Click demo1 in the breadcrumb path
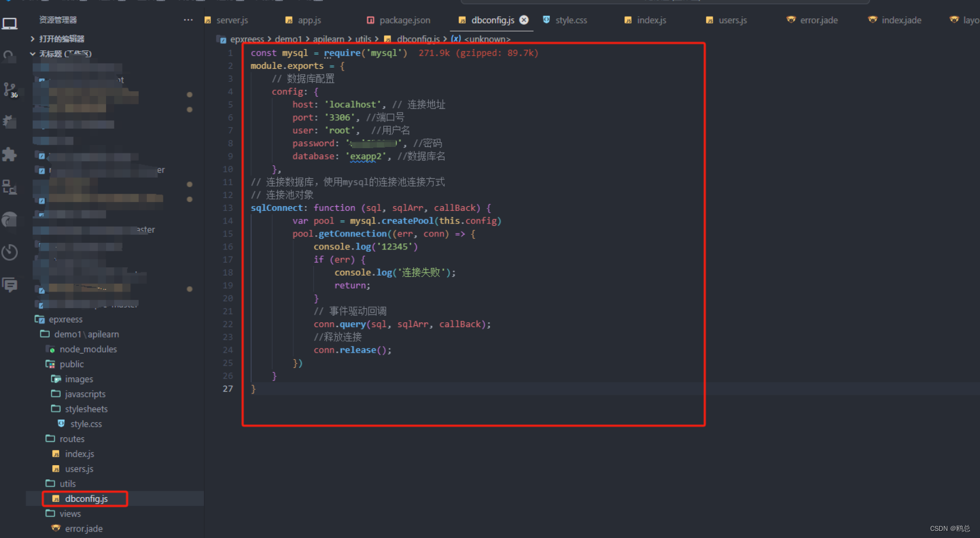980x538 pixels. pos(289,39)
